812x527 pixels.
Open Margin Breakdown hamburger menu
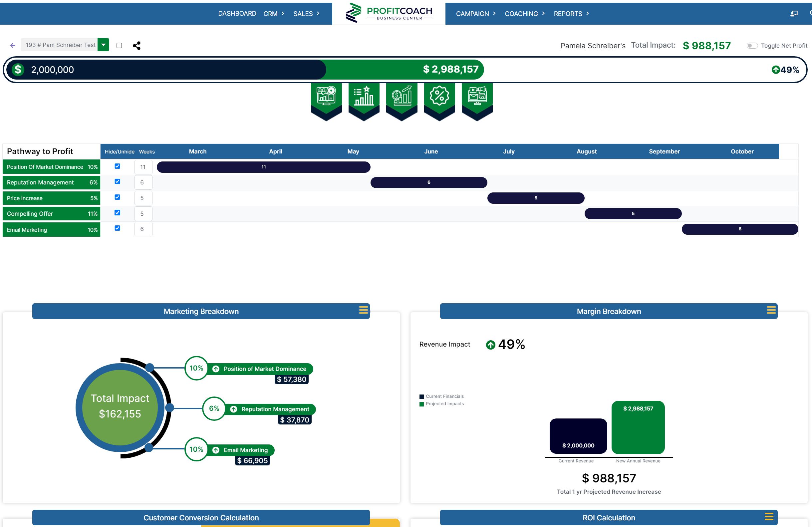point(771,310)
